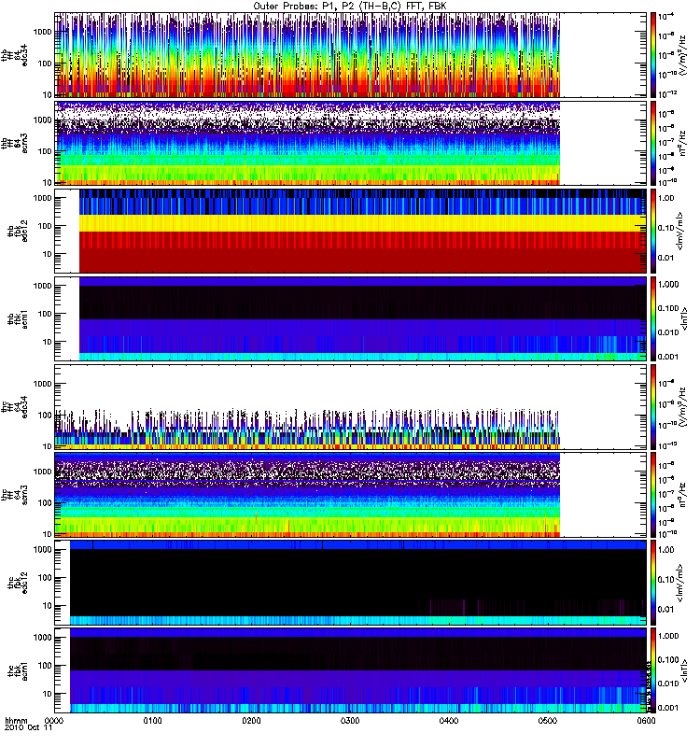Click the thc fbk scm1 filter bank panel
The height and width of the screenshot is (747, 700).
pos(350,670)
